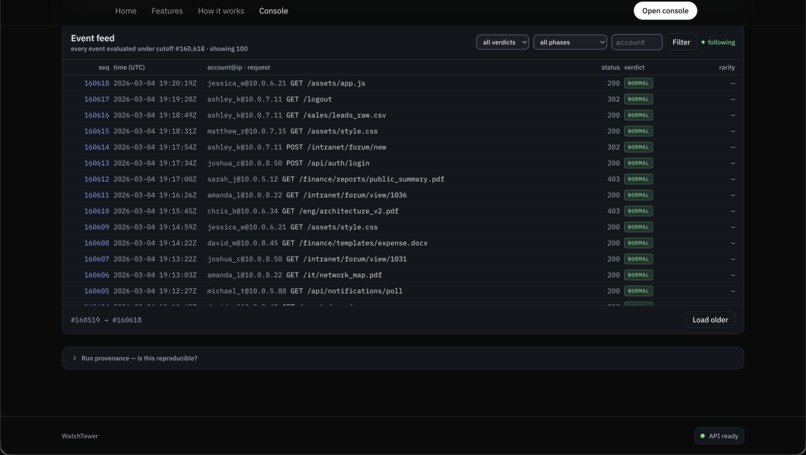
Task: Open event sequence 160606
Action: click(x=97, y=275)
